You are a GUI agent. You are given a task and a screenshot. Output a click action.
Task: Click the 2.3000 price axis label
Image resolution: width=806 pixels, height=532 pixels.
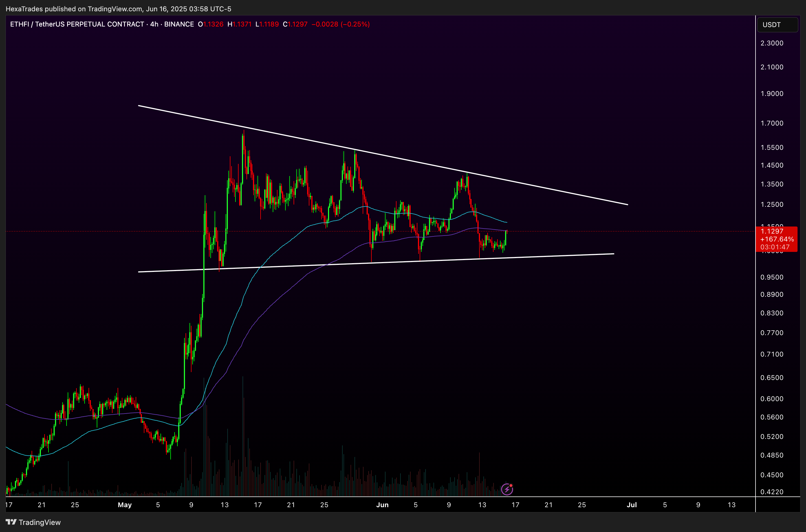pos(772,43)
